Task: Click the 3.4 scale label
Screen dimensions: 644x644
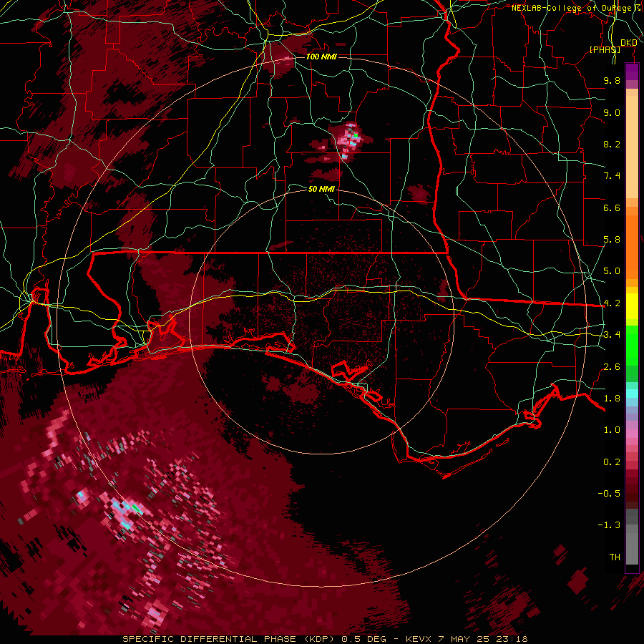Action: click(x=612, y=335)
